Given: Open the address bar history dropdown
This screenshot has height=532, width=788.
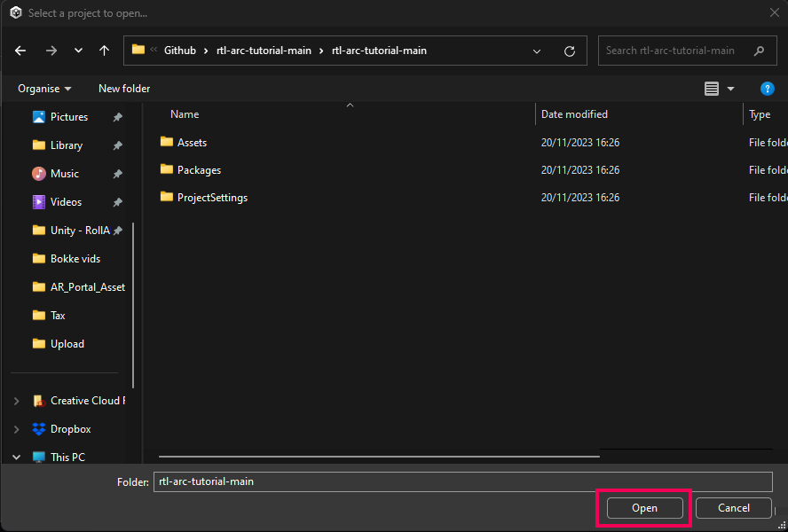Looking at the screenshot, I should click(x=537, y=51).
